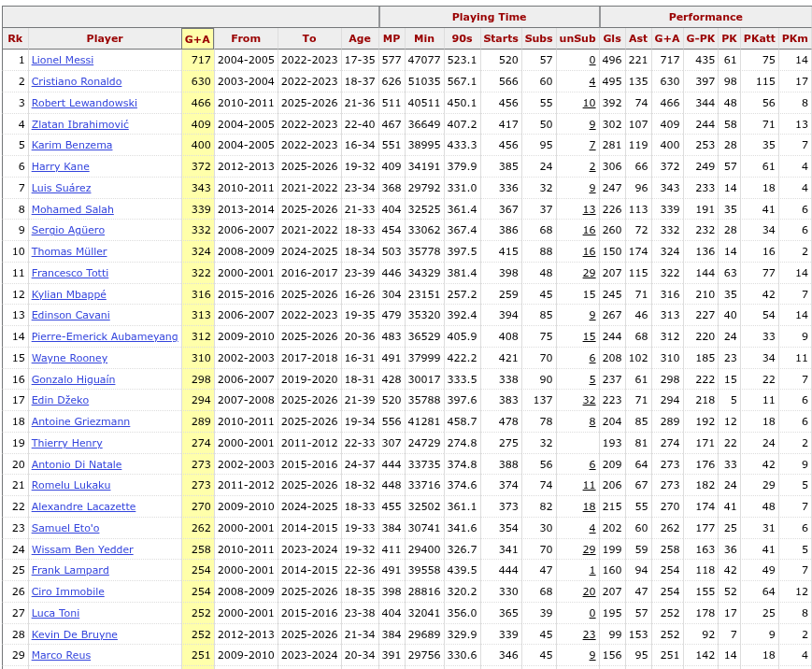812x669 pixels.
Task: Sort table by Ast column header
Action: coord(638,38)
